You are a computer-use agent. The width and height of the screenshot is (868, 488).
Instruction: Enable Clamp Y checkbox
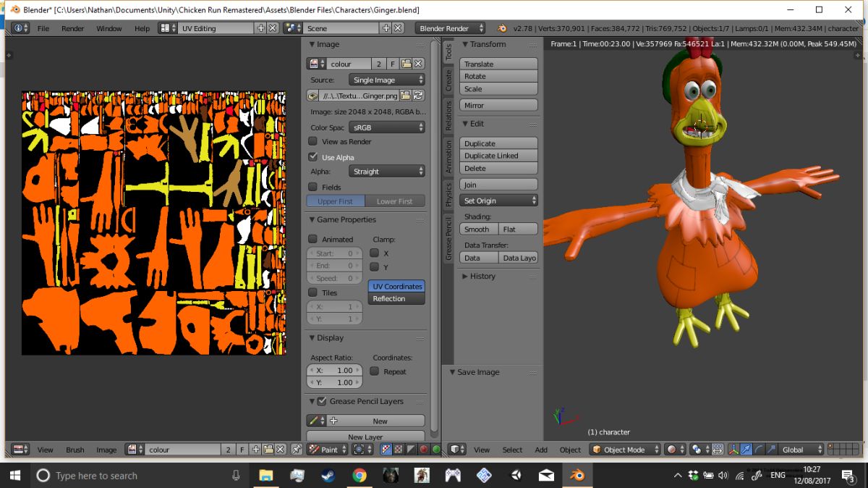(x=374, y=267)
